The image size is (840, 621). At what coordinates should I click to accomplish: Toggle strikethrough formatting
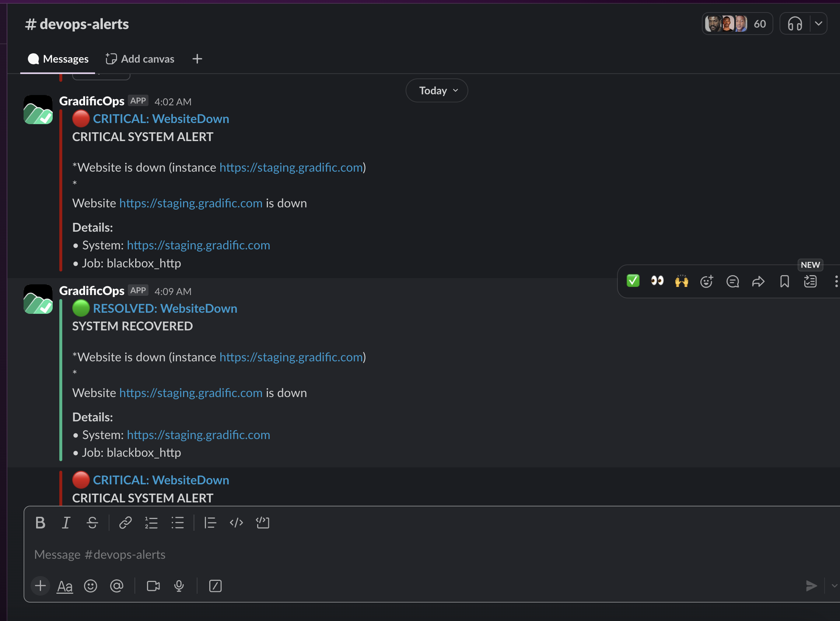tap(92, 523)
